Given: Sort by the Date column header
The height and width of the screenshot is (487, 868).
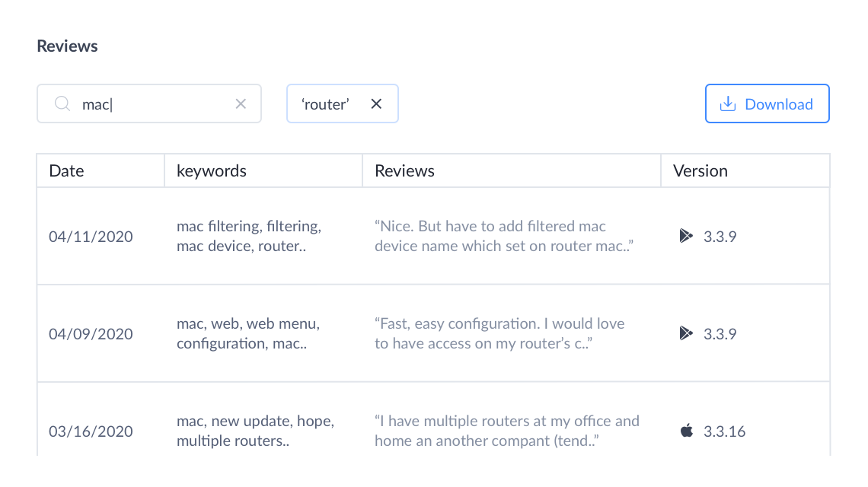Looking at the screenshot, I should coord(66,171).
